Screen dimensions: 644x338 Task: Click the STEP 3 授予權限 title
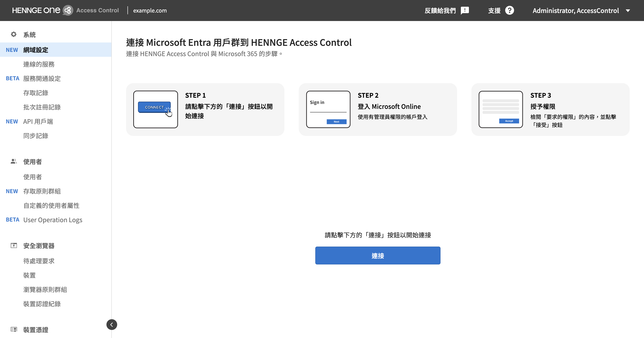click(543, 106)
